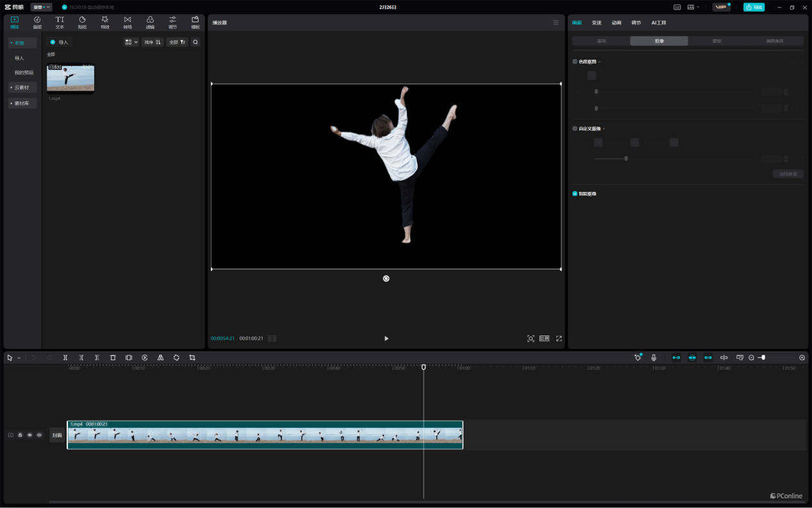Open the 文本 (Text) panel icon

[x=60, y=22]
